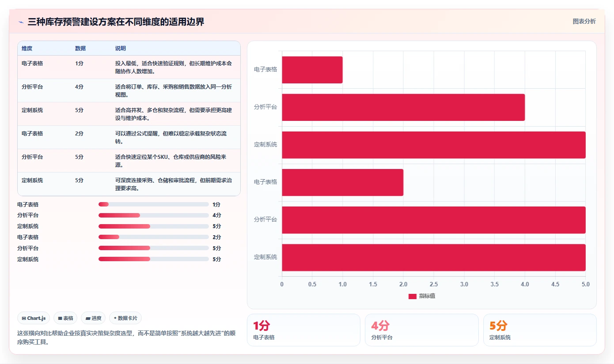Click the description starting 投入最低

click(x=174, y=67)
